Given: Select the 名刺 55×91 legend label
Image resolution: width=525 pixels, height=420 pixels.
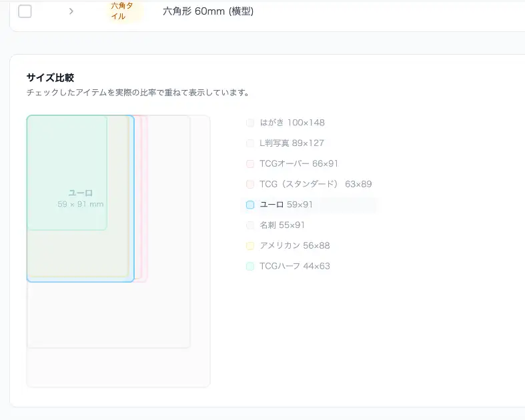Looking at the screenshot, I should (x=286, y=225).
